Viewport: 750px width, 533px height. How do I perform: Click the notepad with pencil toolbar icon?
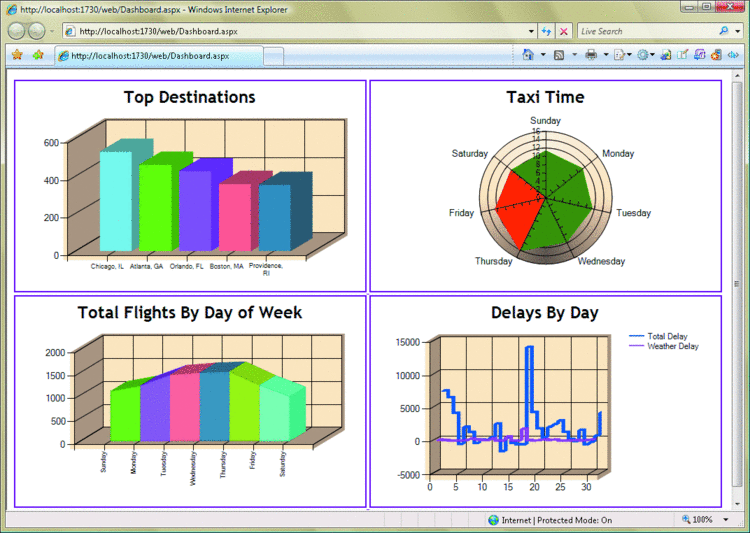tap(683, 55)
